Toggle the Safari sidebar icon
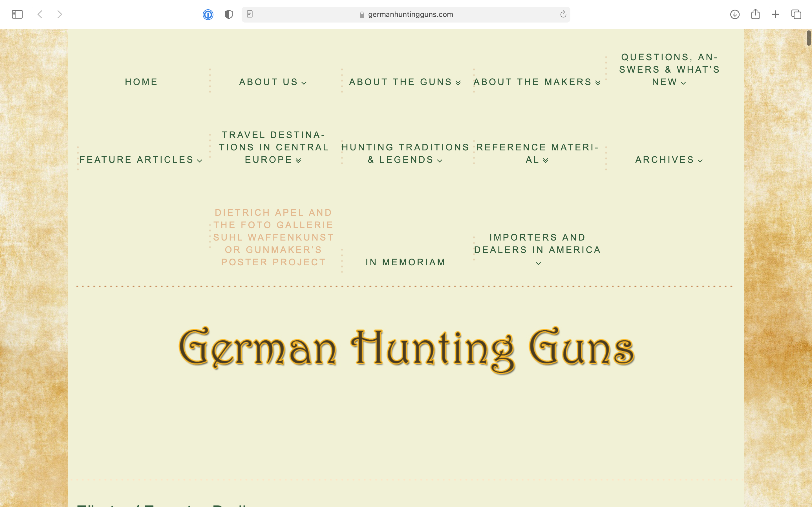Image resolution: width=812 pixels, height=507 pixels. tap(17, 14)
